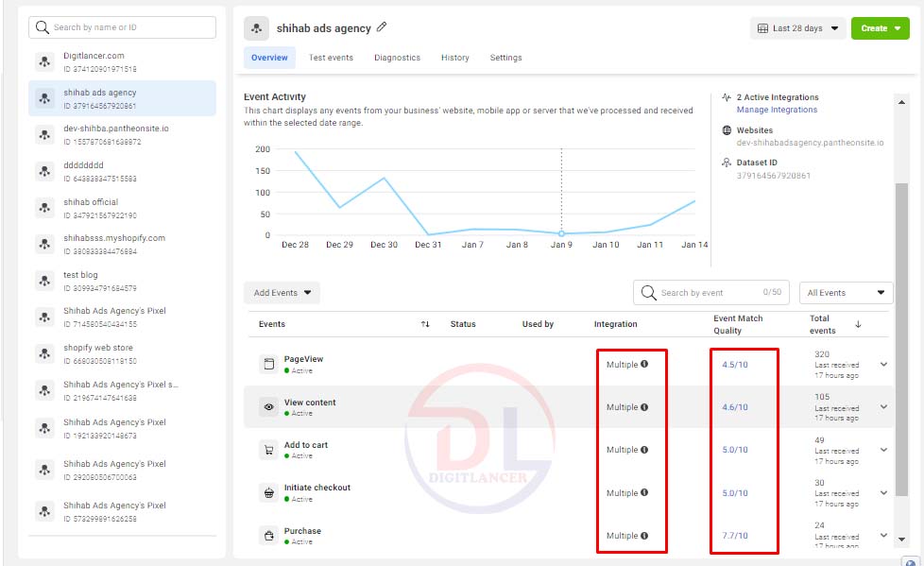924x566 pixels.
Task: Click the info icon beside Multiple in PageView row
Action: coord(644,364)
